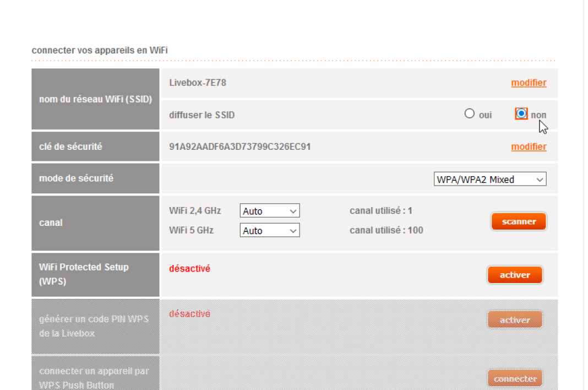Click the Livebox-7E78 network name text

click(198, 83)
